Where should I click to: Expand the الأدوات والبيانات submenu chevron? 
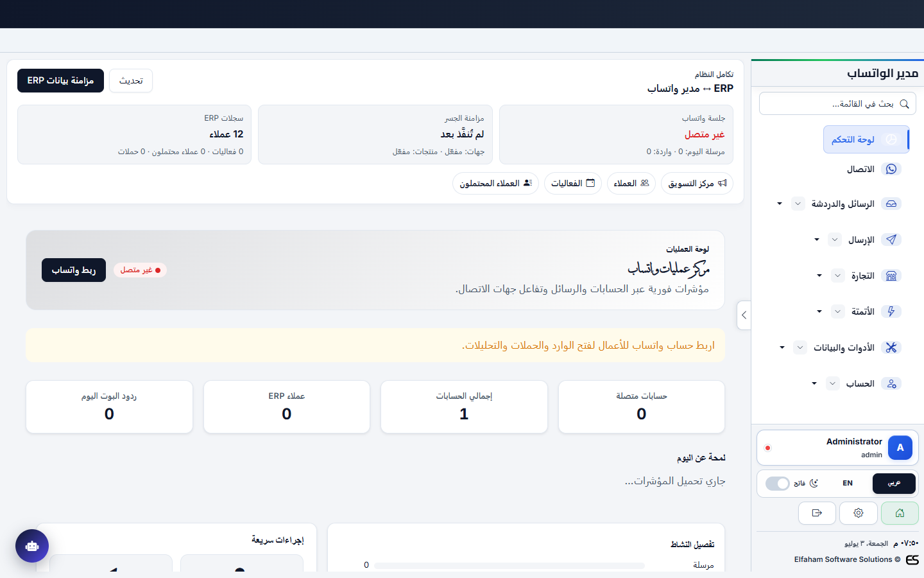coord(800,347)
